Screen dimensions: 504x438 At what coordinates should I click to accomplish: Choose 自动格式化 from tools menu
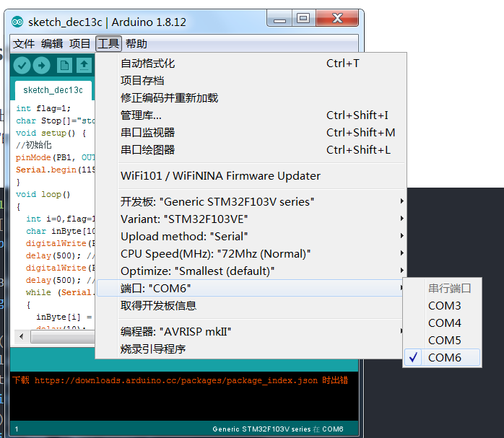click(251, 63)
